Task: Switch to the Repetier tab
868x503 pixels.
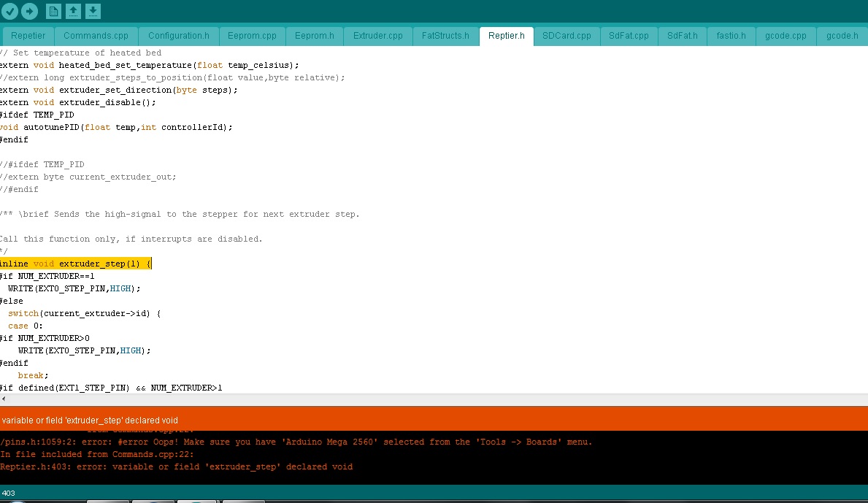Action: [28, 36]
